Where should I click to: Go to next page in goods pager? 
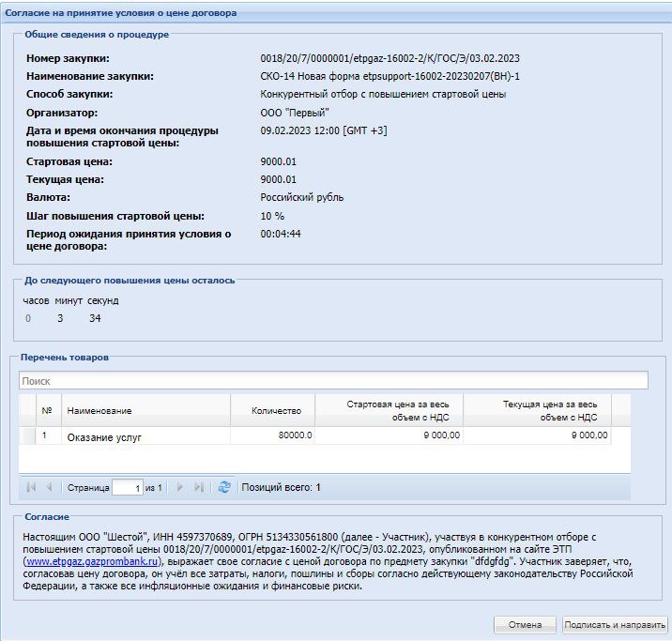click(x=179, y=487)
